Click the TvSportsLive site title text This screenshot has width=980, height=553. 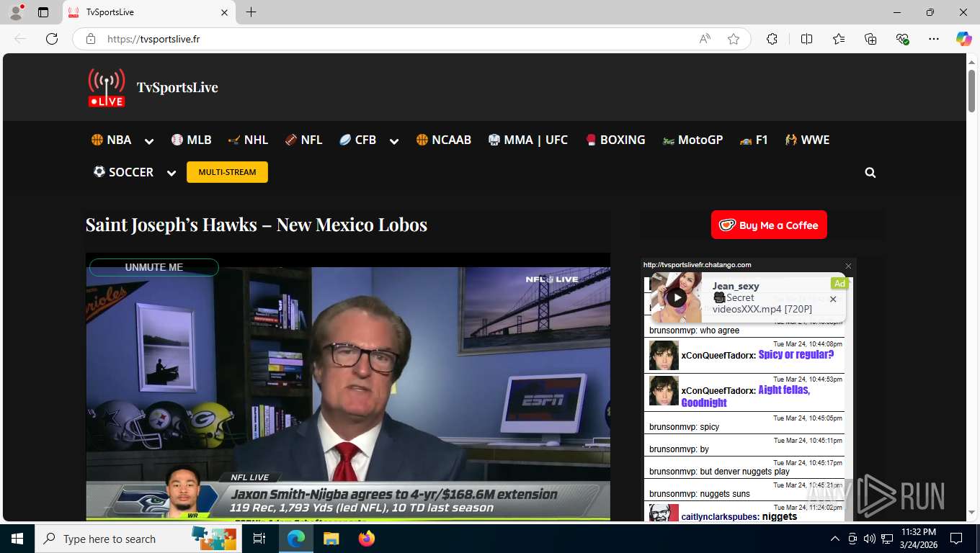(177, 87)
